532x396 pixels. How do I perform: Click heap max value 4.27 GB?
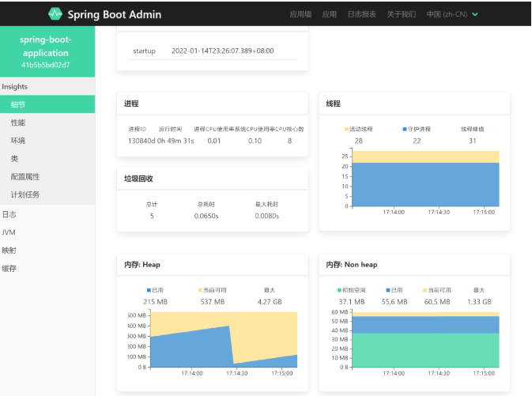270,302
